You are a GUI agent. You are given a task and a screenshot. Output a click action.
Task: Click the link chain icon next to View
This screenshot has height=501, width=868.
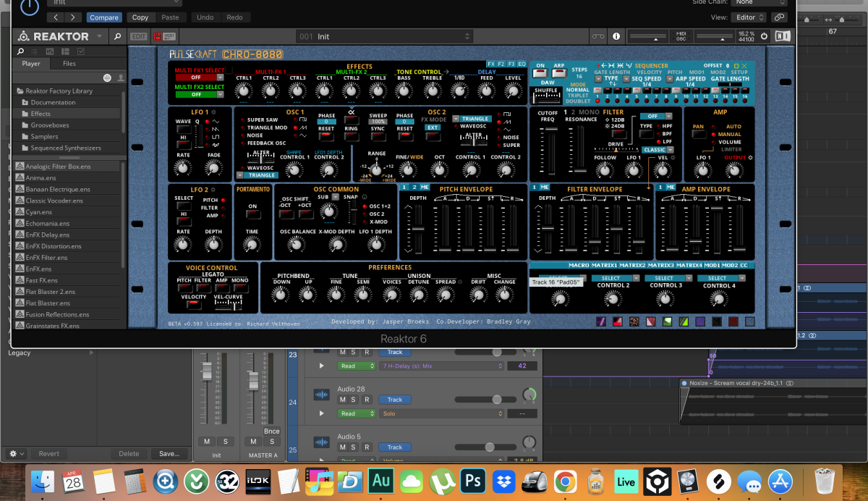pos(779,17)
